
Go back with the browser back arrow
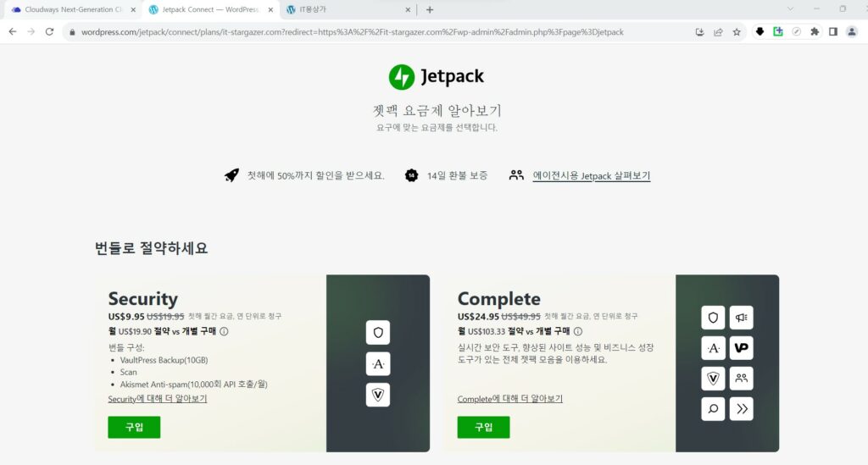13,32
